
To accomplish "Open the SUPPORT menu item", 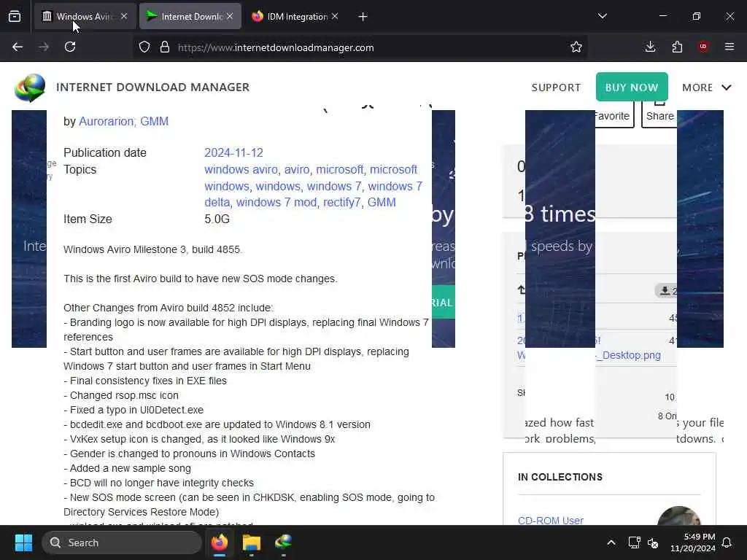I will pyautogui.click(x=556, y=87).
